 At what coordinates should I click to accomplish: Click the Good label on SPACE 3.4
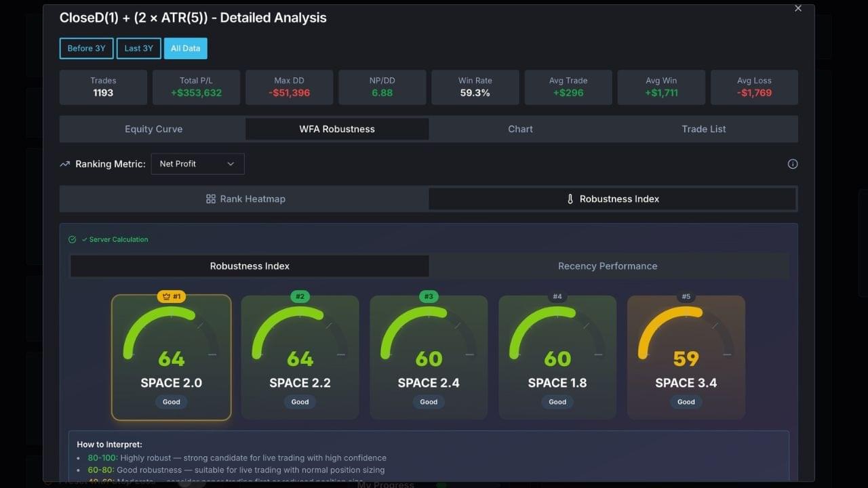coord(686,402)
